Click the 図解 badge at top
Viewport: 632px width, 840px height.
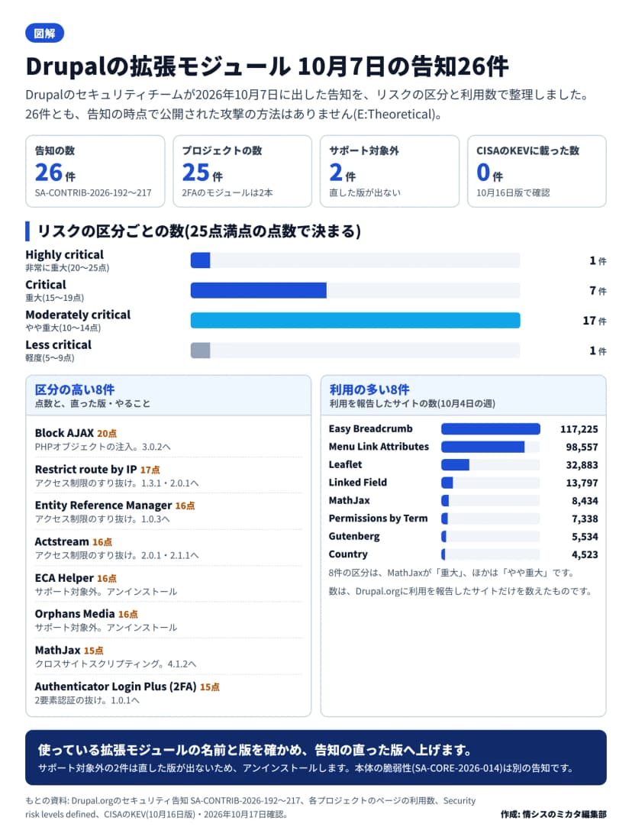[44, 33]
